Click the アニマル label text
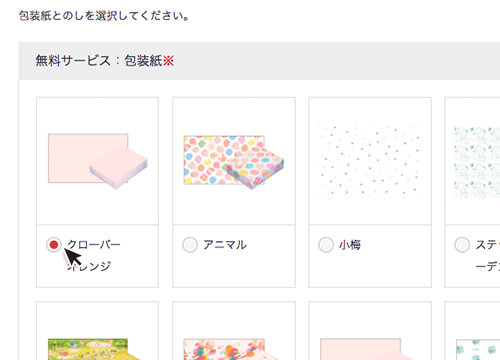 point(225,245)
